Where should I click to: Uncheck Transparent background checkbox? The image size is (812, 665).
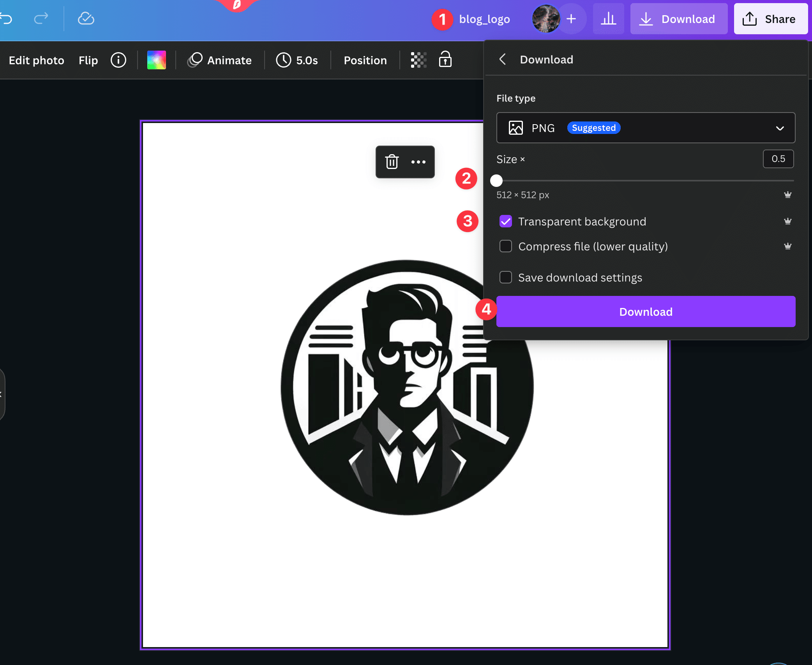505,222
